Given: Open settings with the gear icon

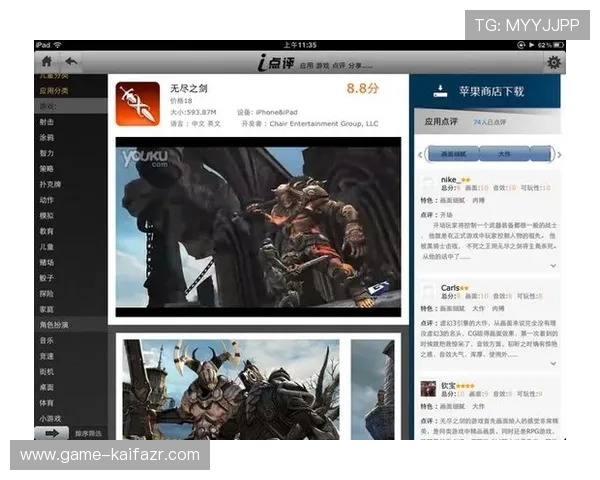Looking at the screenshot, I should click(553, 62).
